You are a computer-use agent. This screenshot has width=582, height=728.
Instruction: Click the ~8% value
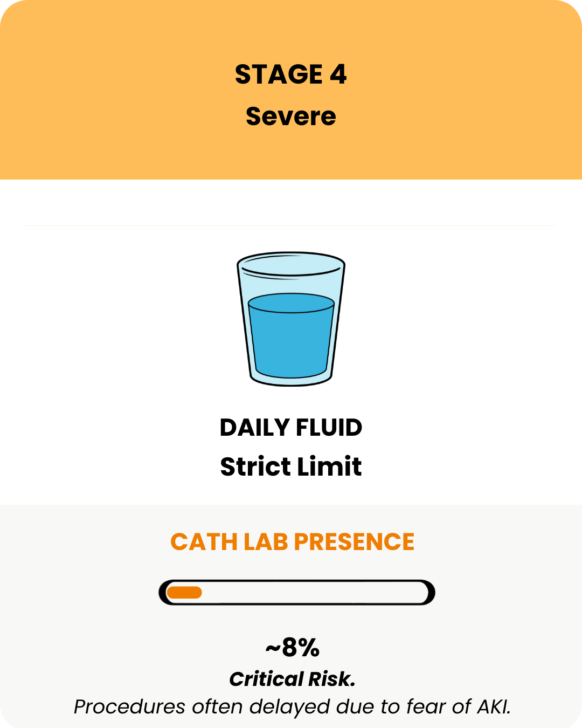293,647
